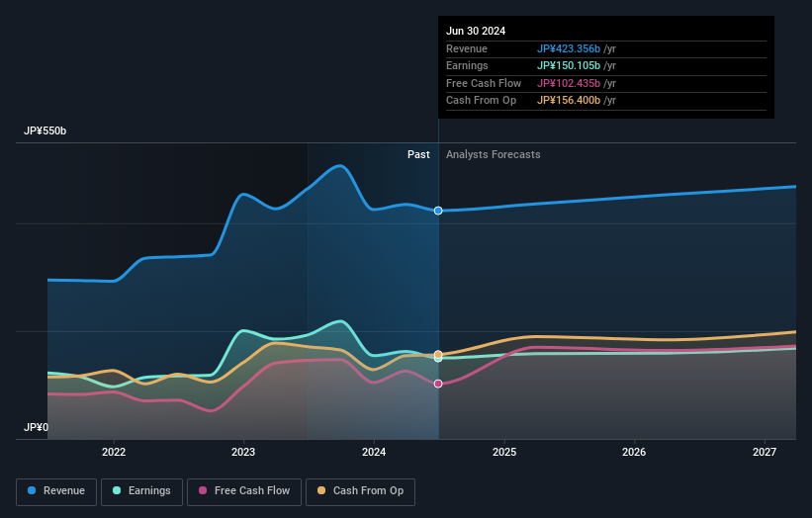Click the 2027 x-axis year label

764,452
